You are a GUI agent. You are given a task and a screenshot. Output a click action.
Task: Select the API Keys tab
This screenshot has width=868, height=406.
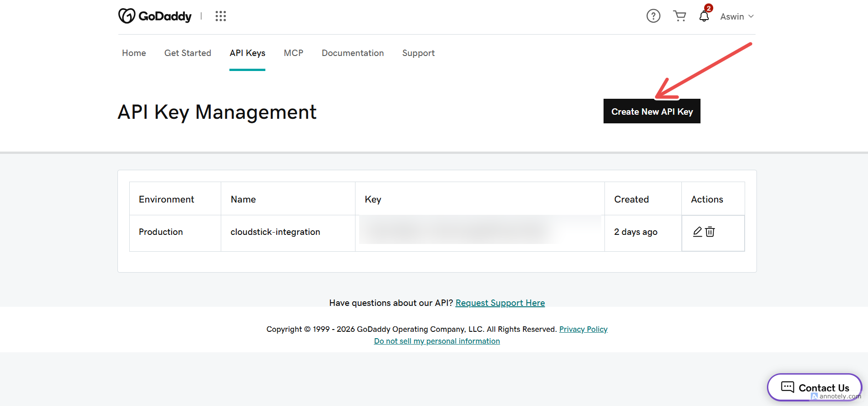pos(247,53)
